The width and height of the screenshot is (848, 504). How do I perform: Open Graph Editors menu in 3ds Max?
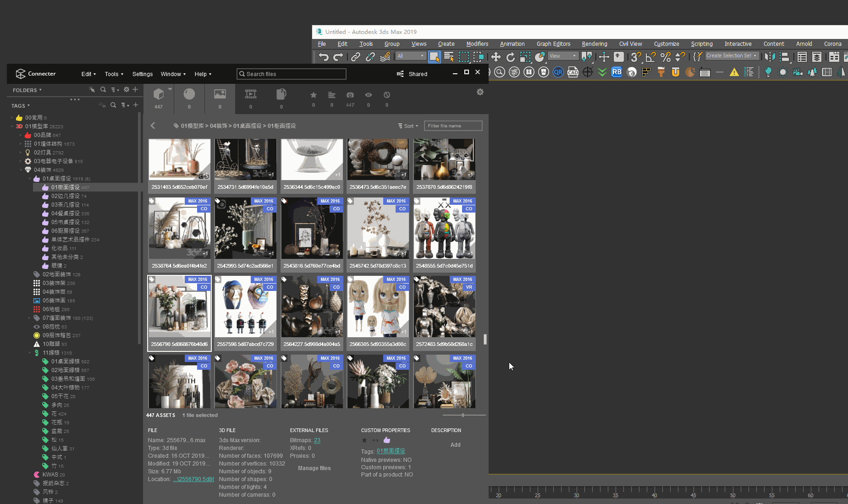(x=553, y=44)
